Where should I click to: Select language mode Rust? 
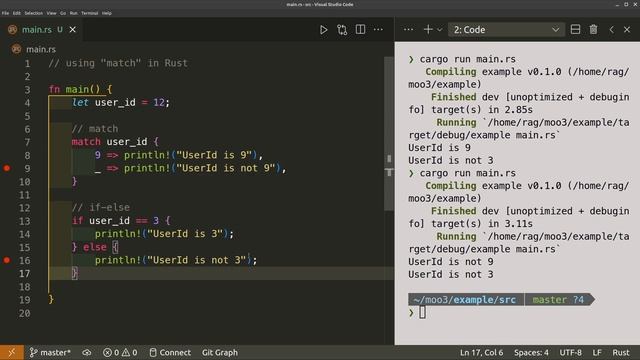pos(621,352)
